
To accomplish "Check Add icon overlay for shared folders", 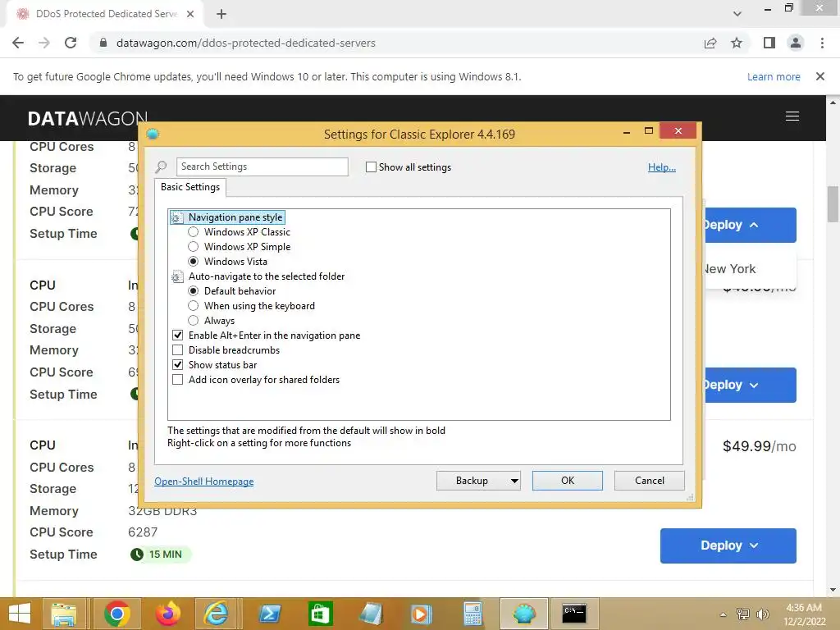I will pyautogui.click(x=178, y=380).
